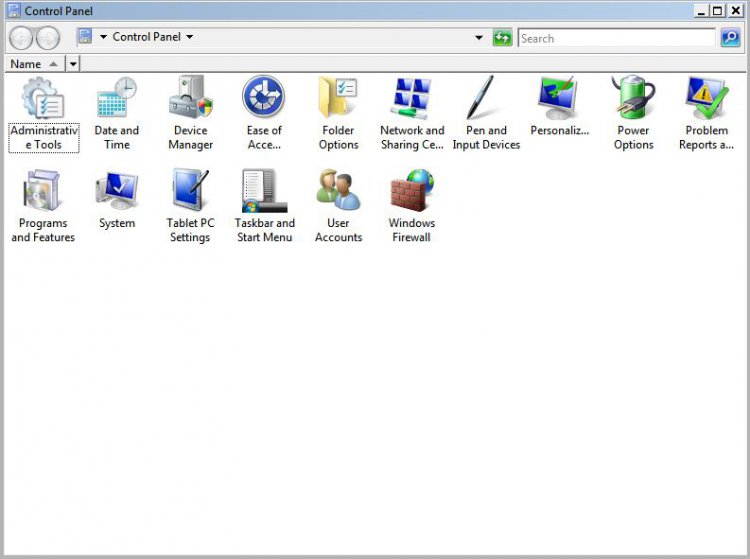Open the Administrative Tools icon
Image resolution: width=750 pixels, height=559 pixels.
point(43,99)
